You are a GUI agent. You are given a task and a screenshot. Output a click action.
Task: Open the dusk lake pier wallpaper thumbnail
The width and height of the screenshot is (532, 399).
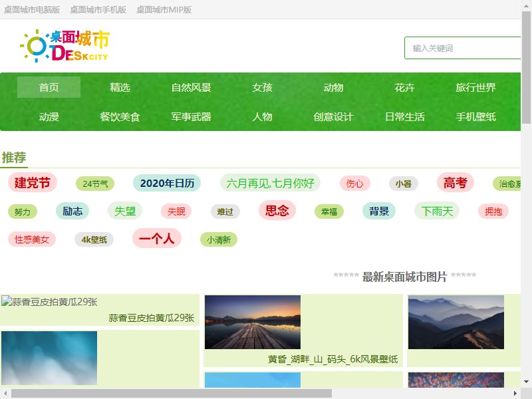coord(253,322)
